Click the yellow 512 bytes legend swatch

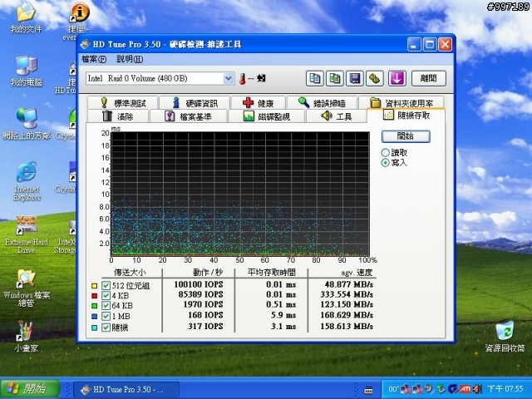point(94,286)
